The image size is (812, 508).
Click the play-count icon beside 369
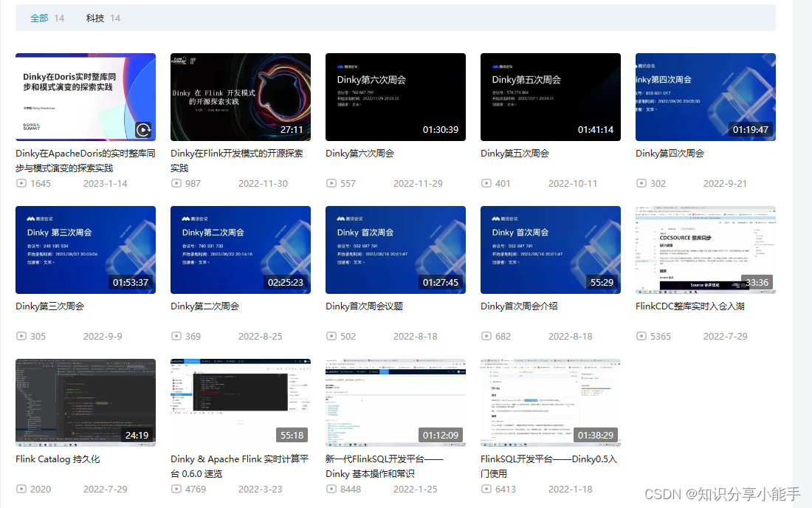coord(176,336)
